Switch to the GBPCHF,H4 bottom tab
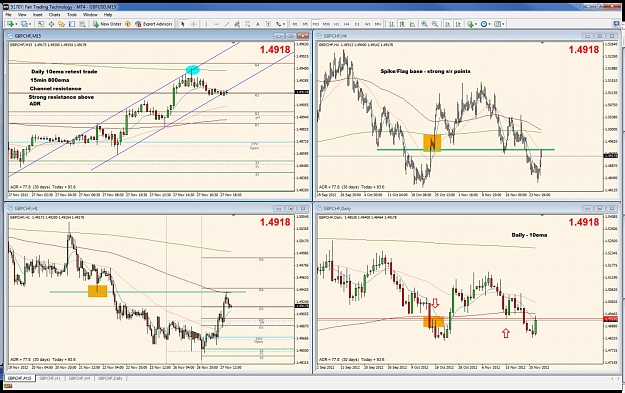Screen dimensions: 625x393 (79, 378)
